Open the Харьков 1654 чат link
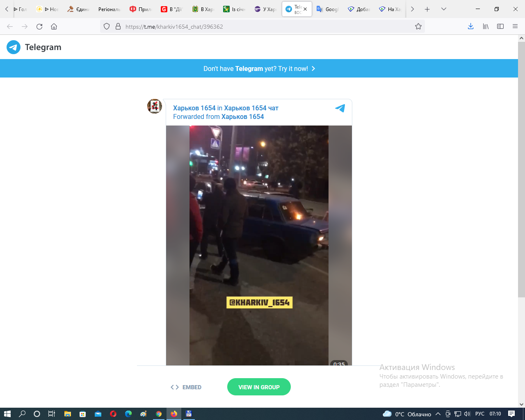Viewport: 525px width, 420px height. [x=251, y=108]
